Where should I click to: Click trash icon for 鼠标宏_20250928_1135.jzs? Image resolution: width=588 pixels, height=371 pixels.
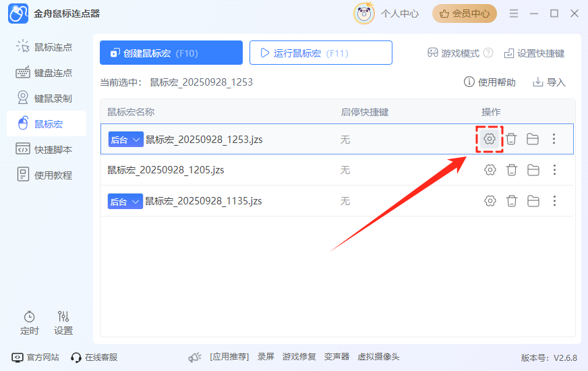tap(512, 201)
